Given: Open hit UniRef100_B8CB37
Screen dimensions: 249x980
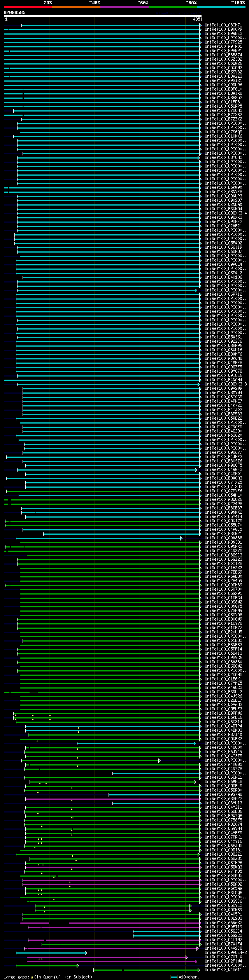Looking at the screenshot, I should [223, 508].
